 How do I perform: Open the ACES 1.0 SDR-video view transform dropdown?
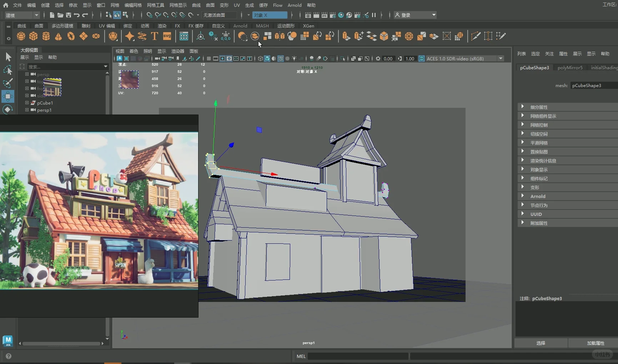(464, 59)
